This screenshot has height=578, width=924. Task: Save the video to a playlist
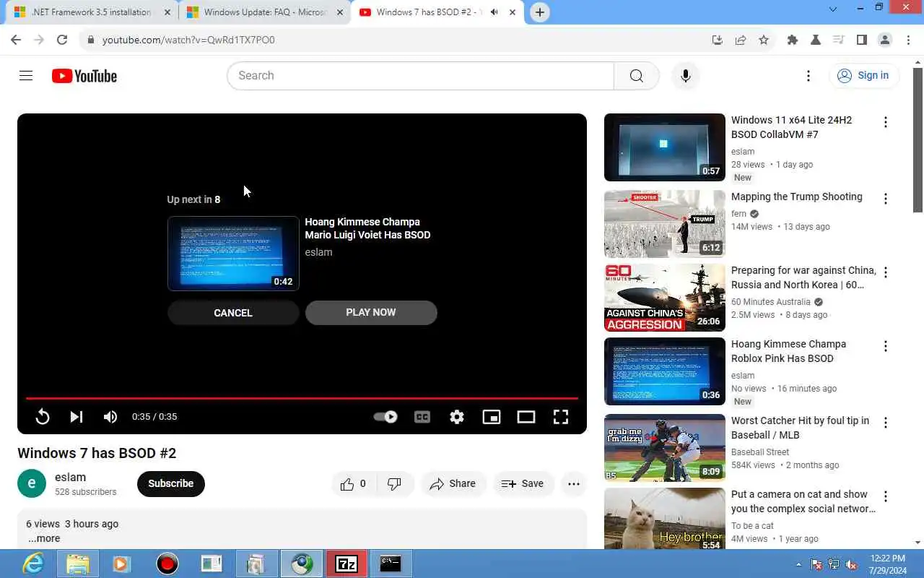pos(523,484)
